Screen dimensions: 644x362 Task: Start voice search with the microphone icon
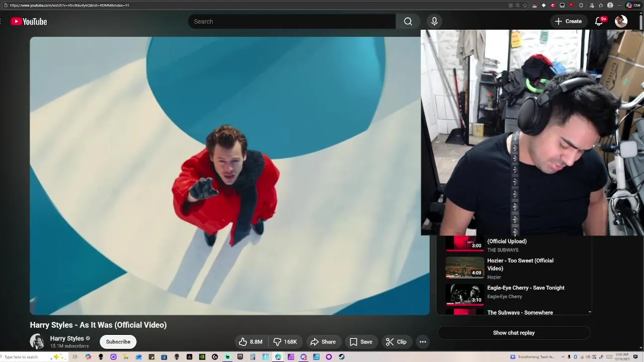434,22
